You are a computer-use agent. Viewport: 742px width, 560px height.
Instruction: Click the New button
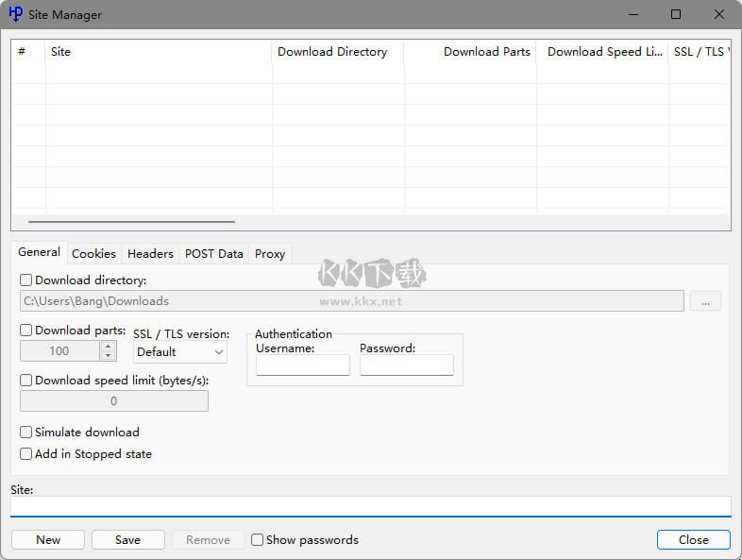tap(48, 540)
